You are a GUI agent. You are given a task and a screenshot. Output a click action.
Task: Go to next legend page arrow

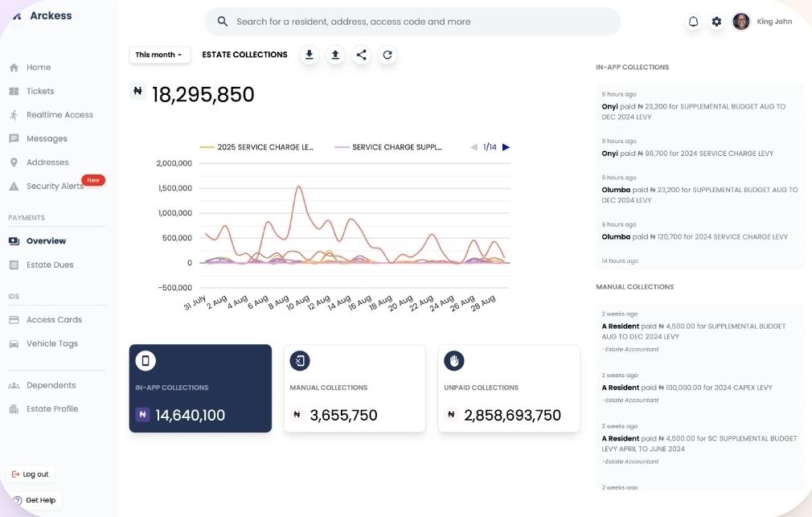tap(506, 147)
